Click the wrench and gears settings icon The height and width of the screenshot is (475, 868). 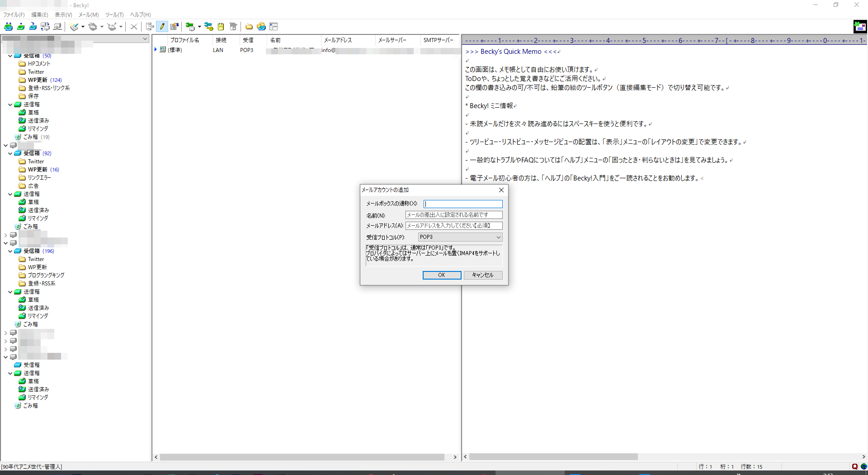tap(208, 27)
